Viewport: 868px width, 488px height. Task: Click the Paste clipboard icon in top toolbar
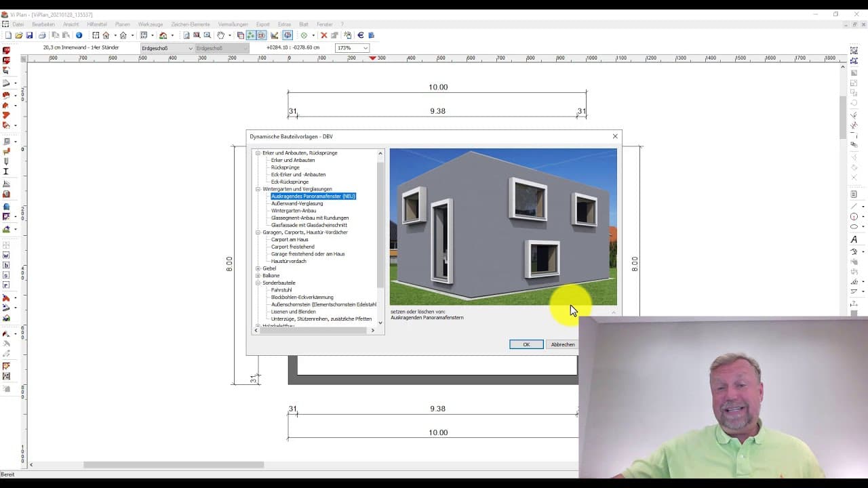(66, 35)
